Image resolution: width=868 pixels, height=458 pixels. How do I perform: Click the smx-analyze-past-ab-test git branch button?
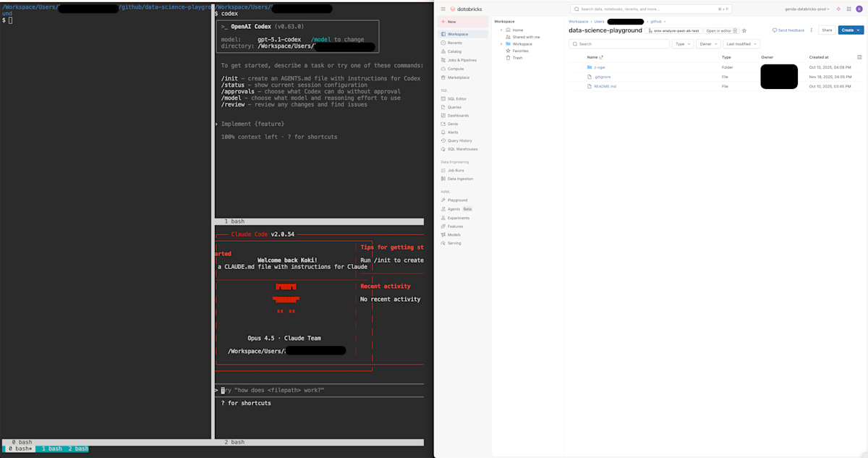coord(673,30)
